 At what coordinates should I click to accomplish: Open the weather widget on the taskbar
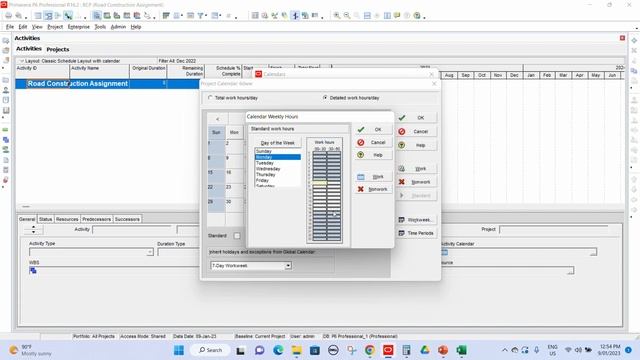point(31,350)
